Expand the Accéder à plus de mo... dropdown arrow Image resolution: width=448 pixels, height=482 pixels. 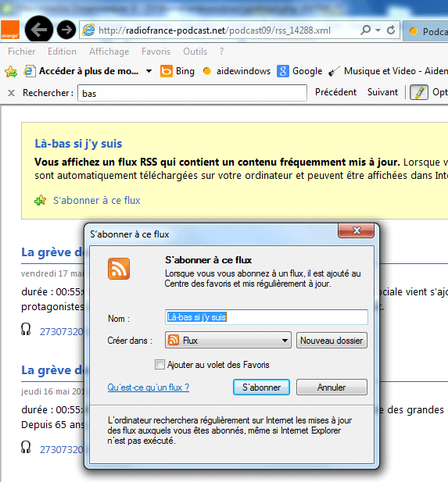tap(149, 71)
